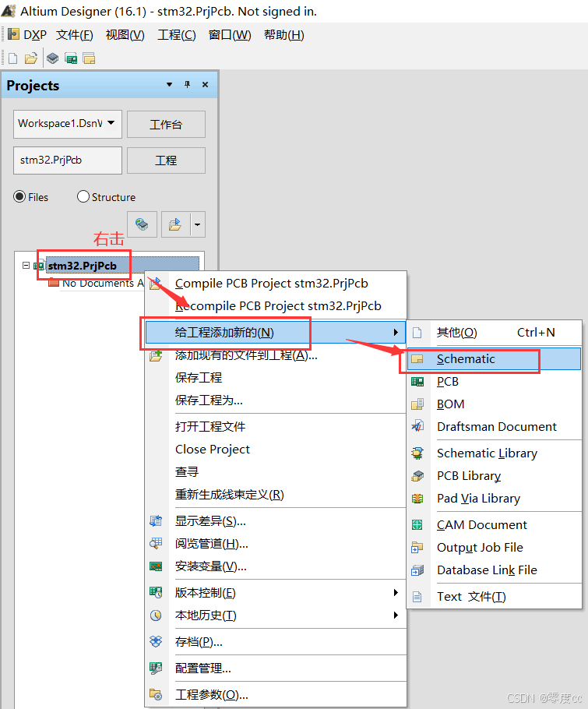The image size is (588, 709).
Task: Click the schematic sheet toolbar icon
Action: 89,58
